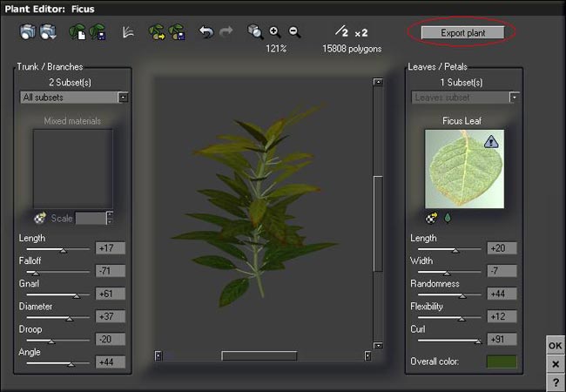The height and width of the screenshot is (392, 566).
Task: Click the Curl value field +91
Action: pos(502,339)
